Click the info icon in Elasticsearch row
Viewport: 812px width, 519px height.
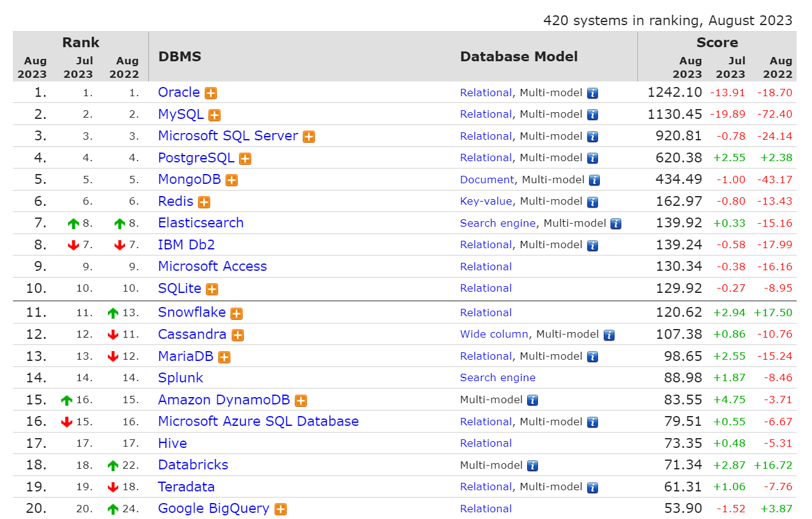coord(616,224)
